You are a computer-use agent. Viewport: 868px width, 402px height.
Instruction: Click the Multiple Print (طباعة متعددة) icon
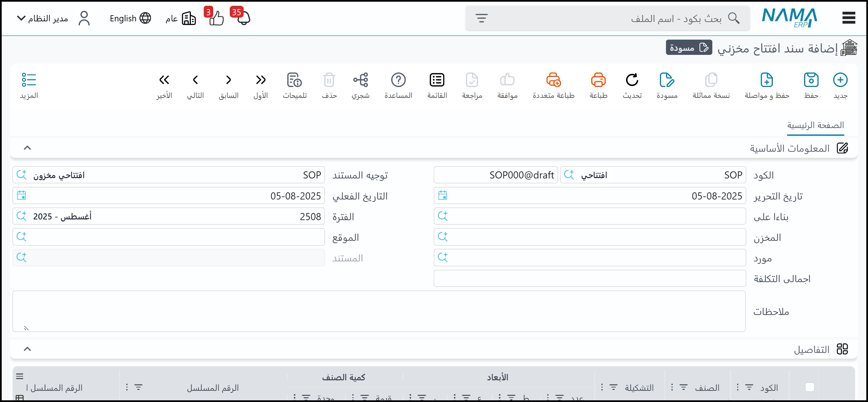coord(553,80)
